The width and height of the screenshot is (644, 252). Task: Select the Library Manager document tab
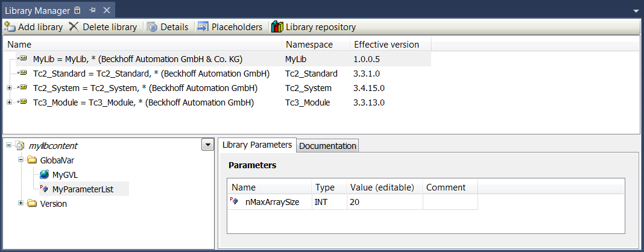coord(38,10)
